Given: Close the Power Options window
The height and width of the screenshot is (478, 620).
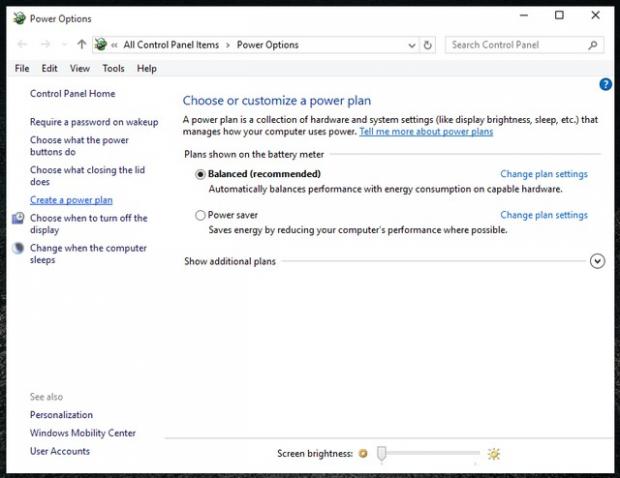Looking at the screenshot, I should pos(595,15).
